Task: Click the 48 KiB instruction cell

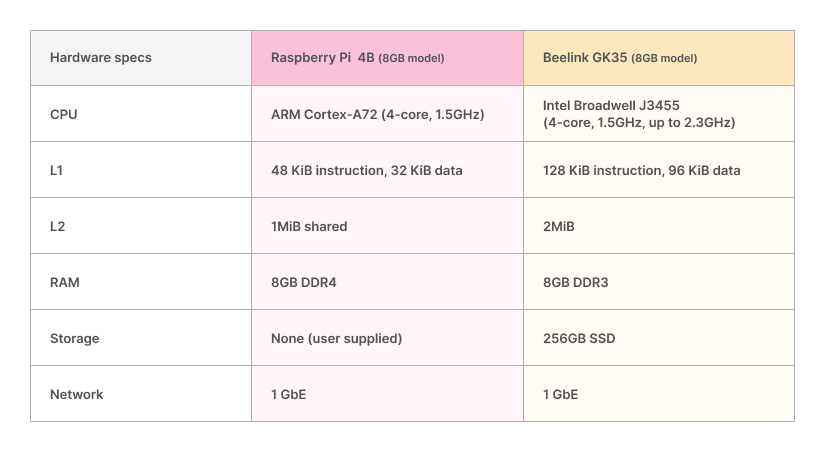Action: click(x=366, y=170)
